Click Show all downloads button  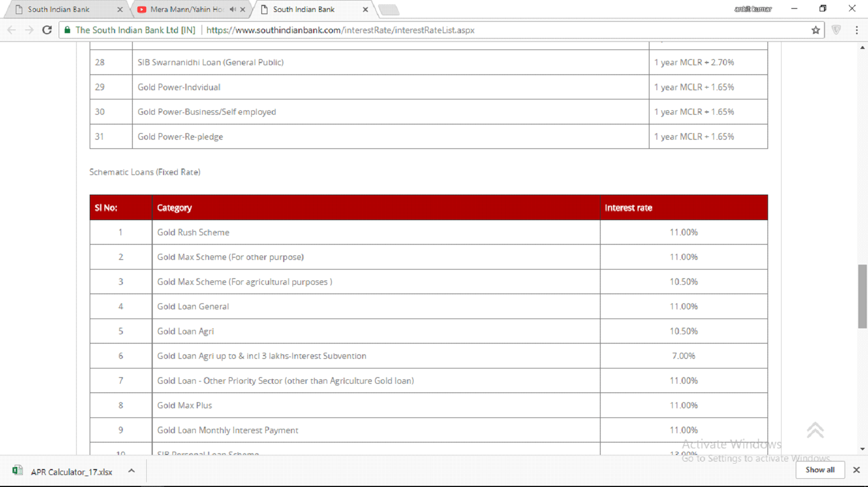(x=820, y=470)
